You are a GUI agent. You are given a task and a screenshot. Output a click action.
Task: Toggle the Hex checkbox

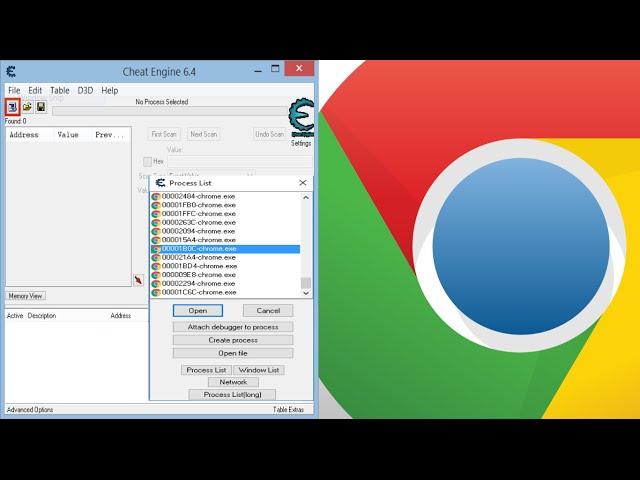tap(147, 162)
